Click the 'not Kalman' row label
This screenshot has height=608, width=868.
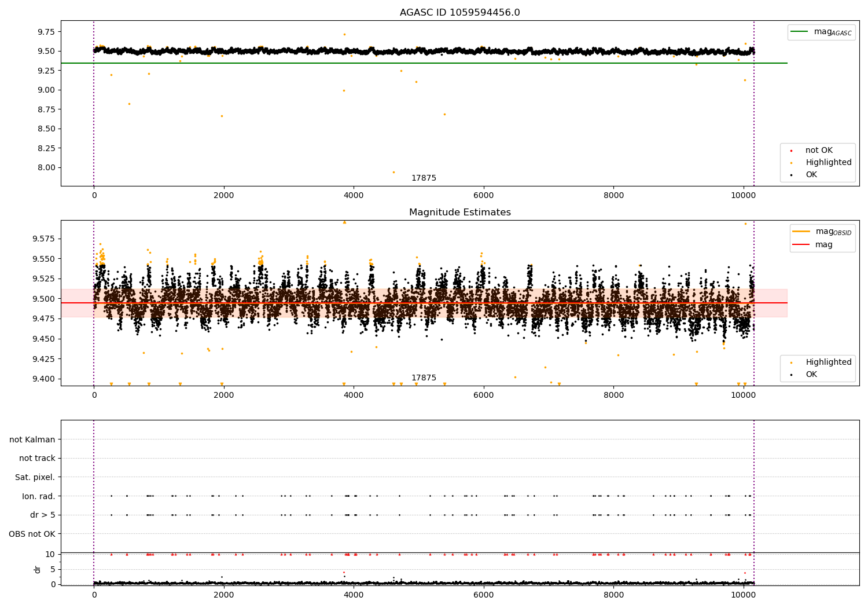(x=32, y=439)
